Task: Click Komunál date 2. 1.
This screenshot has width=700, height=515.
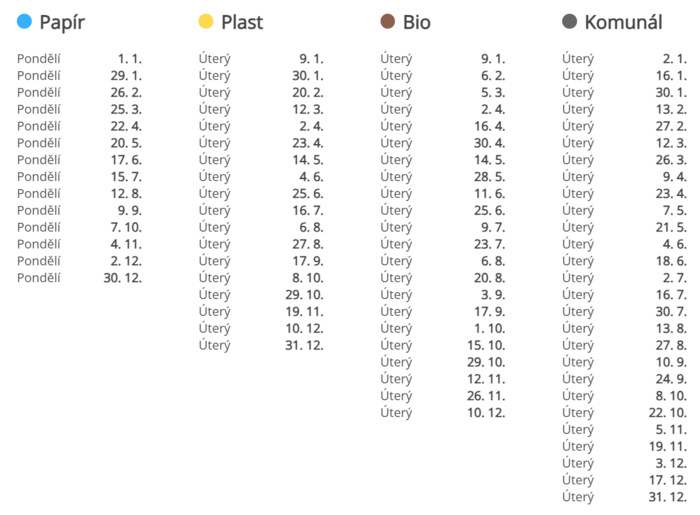Action: tap(675, 59)
